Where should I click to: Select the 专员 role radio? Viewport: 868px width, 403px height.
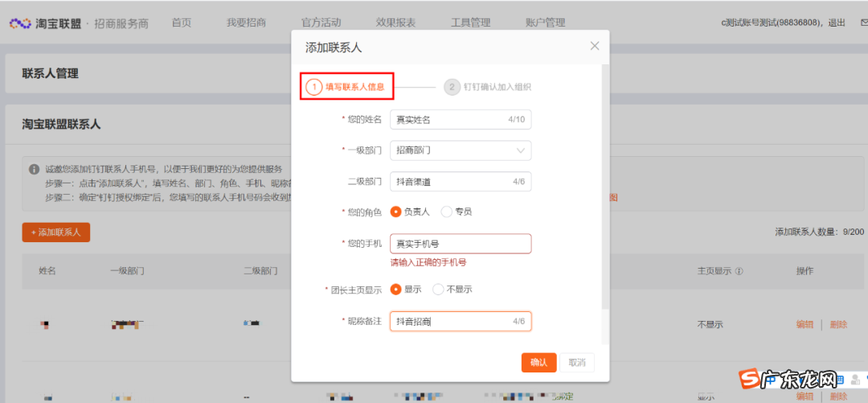[446, 212]
